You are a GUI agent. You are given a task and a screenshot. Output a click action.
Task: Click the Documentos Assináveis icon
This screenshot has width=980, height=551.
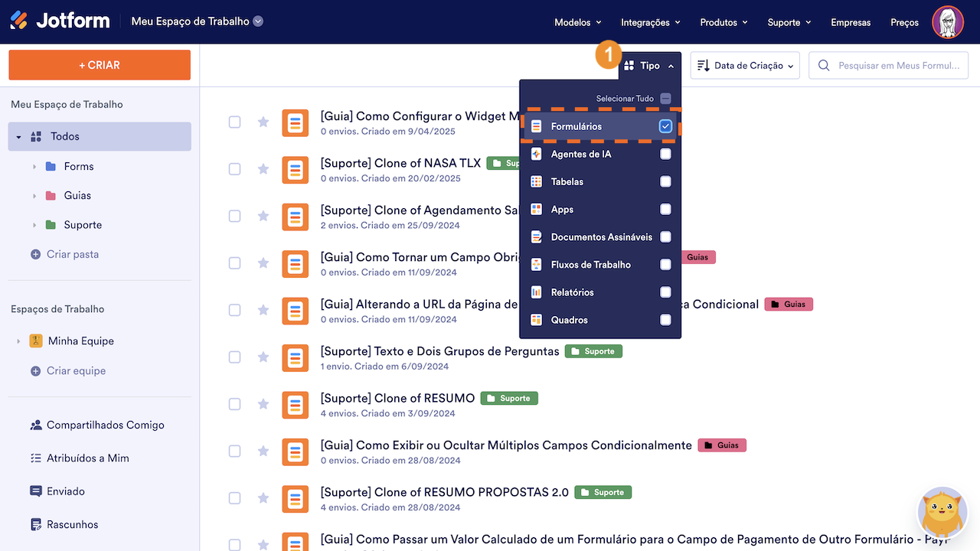coord(536,236)
